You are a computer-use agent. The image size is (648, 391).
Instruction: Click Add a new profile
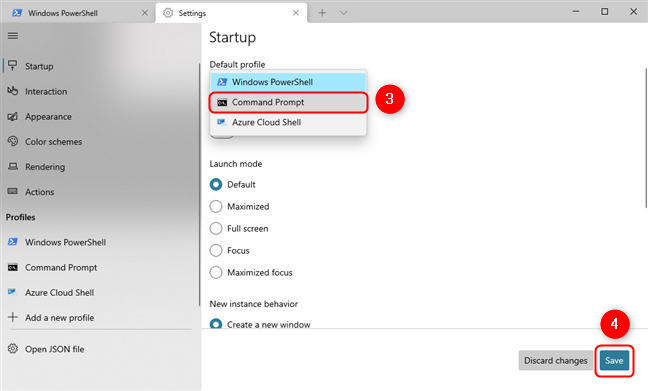[99, 317]
